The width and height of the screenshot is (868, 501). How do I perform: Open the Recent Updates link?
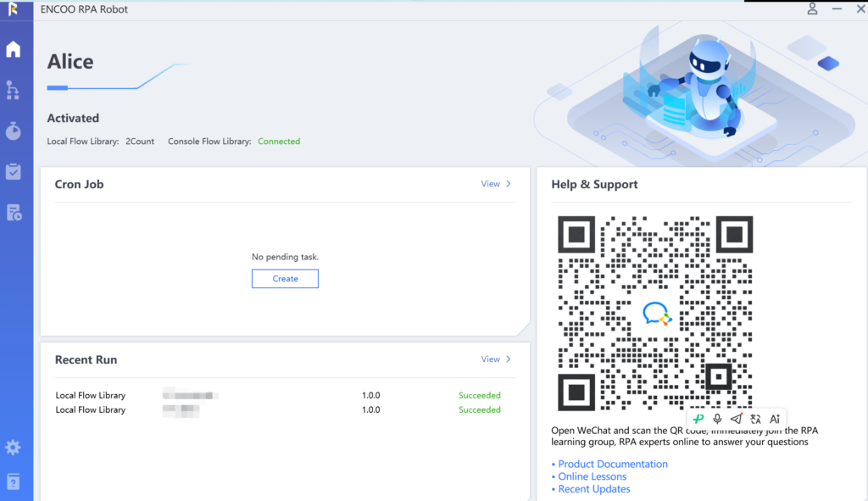(594, 489)
